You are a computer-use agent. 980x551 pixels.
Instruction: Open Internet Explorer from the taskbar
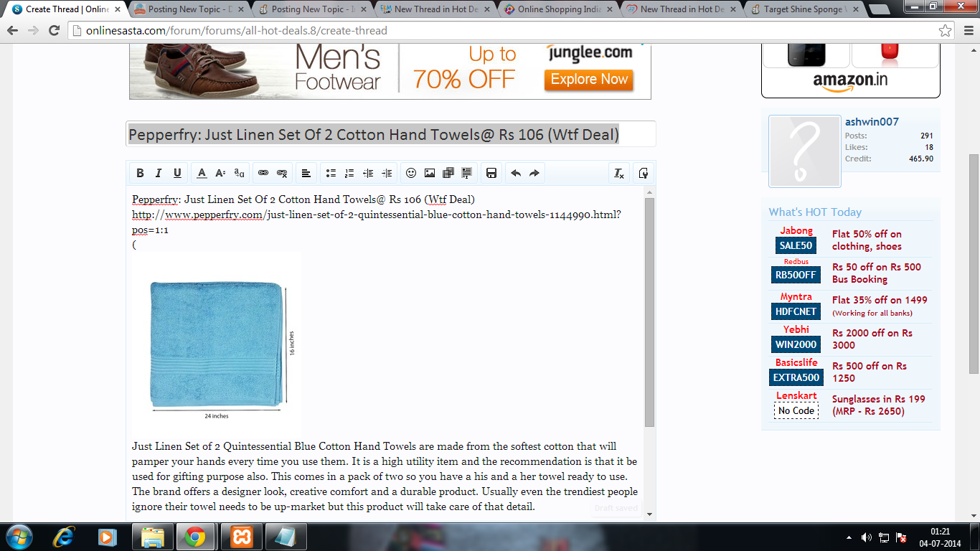pyautogui.click(x=65, y=537)
